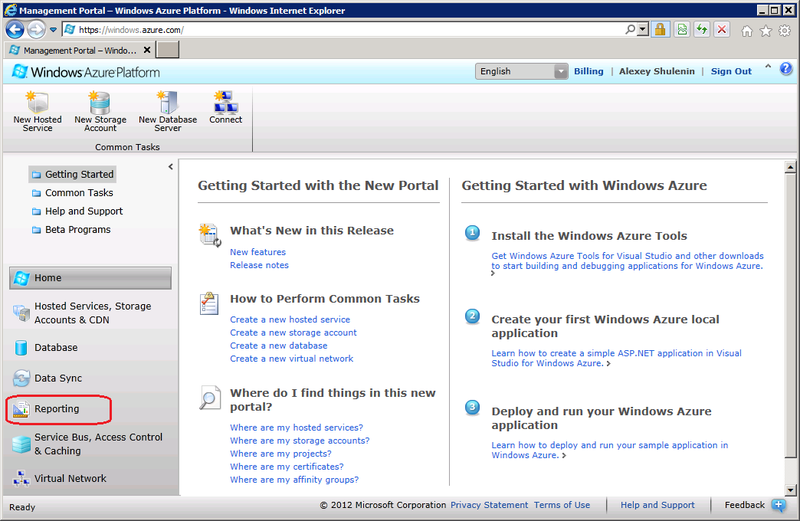Screen dimensions: 800x521
Task: Select Help and Support tree item
Action: 77,211
